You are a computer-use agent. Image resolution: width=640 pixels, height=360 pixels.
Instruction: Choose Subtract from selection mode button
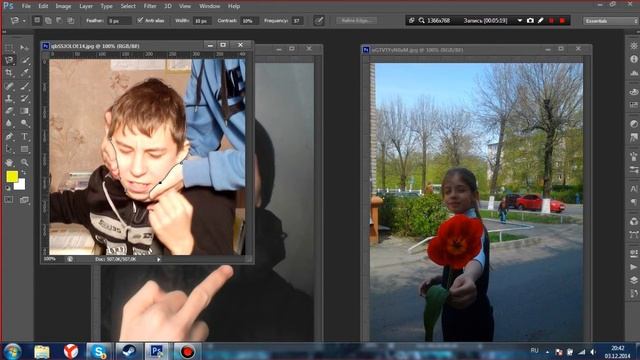pyautogui.click(x=59, y=20)
